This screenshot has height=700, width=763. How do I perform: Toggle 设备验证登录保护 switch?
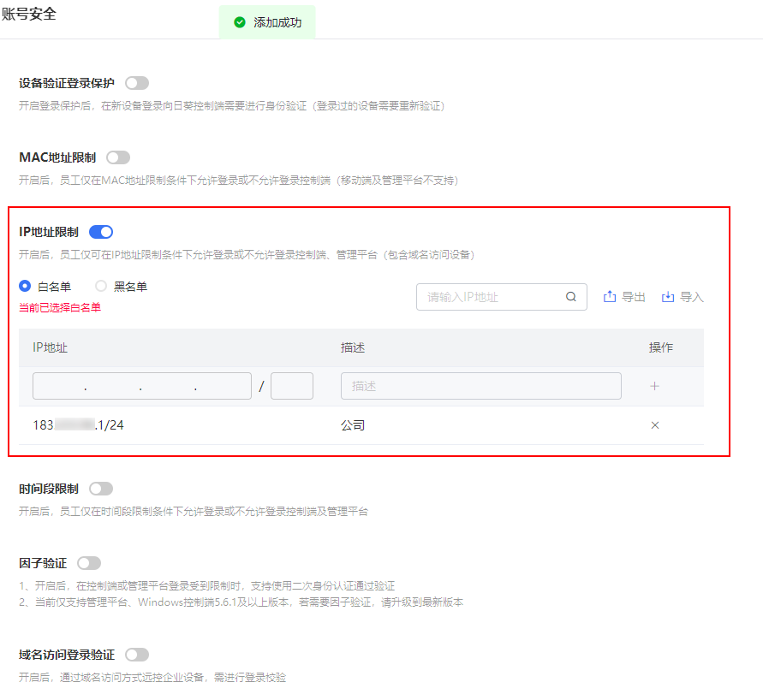(137, 83)
